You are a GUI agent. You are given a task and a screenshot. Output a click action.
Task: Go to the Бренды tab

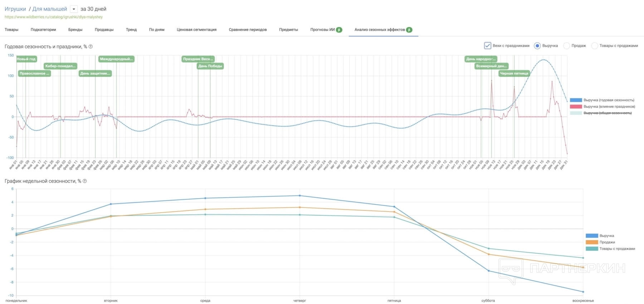(x=75, y=30)
